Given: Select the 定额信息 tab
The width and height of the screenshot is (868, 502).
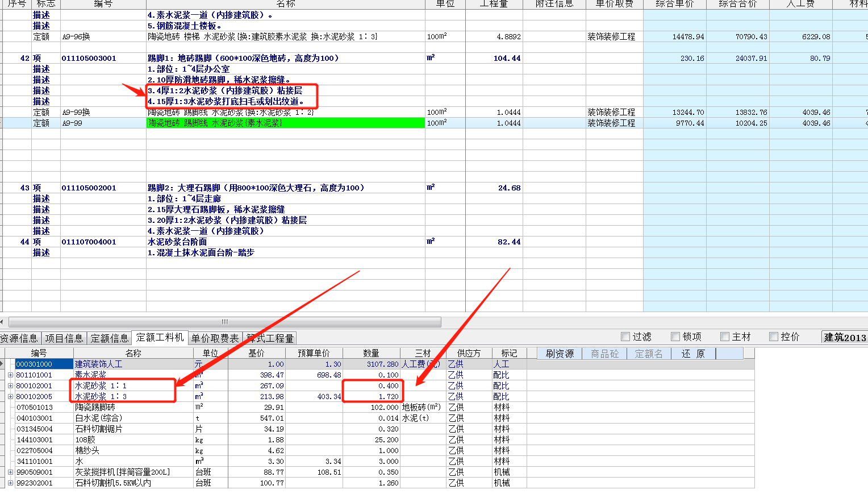Looking at the screenshot, I should click(109, 338).
